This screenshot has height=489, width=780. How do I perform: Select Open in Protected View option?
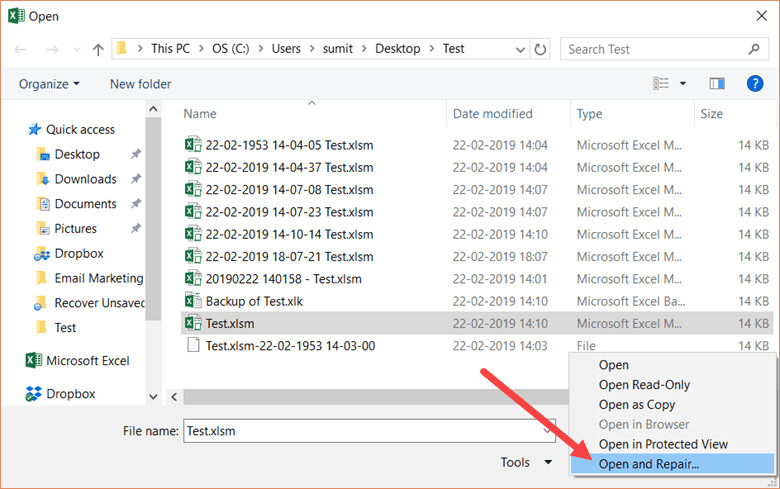(663, 444)
